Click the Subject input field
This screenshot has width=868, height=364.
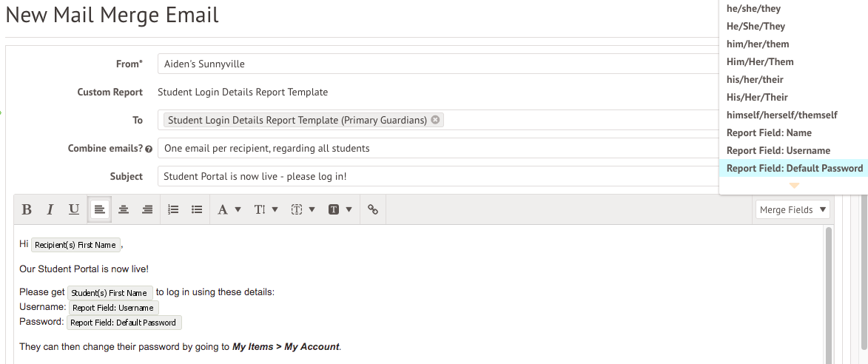(437, 177)
